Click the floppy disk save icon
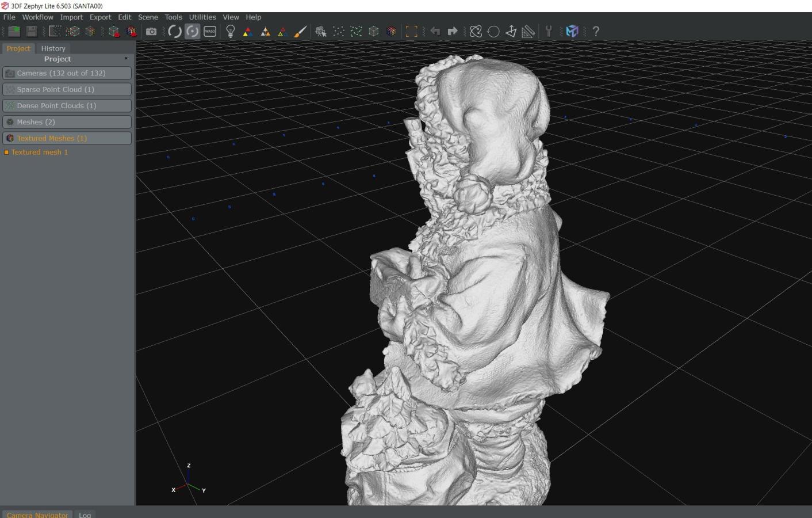 tap(32, 32)
